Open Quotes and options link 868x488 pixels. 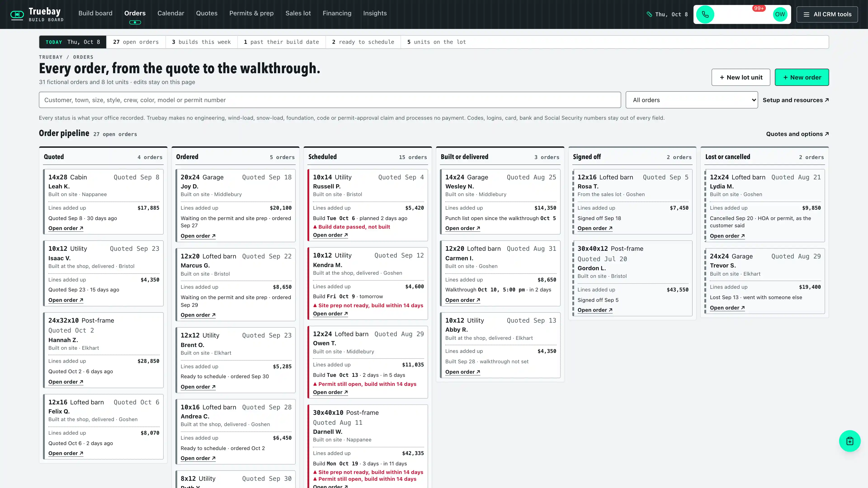click(797, 134)
